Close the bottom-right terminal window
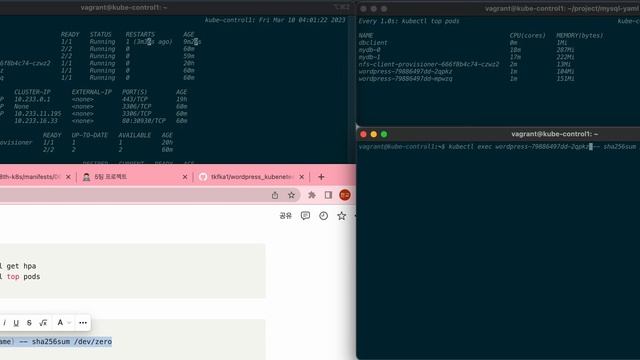The image size is (640, 360). (x=363, y=134)
